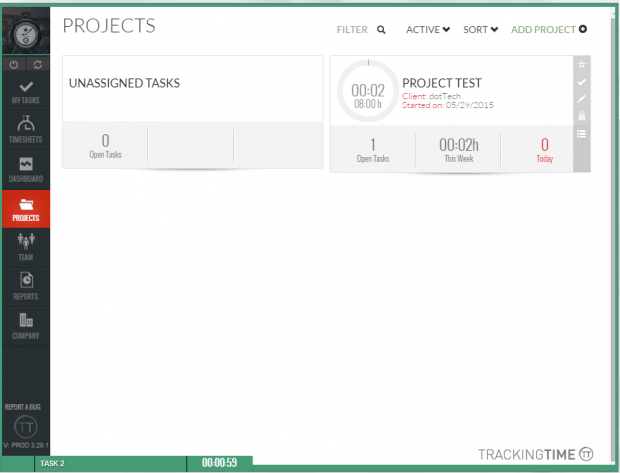Viewport: 620px width, 473px height.
Task: Click the Filter search magnifier icon
Action: 381,30
